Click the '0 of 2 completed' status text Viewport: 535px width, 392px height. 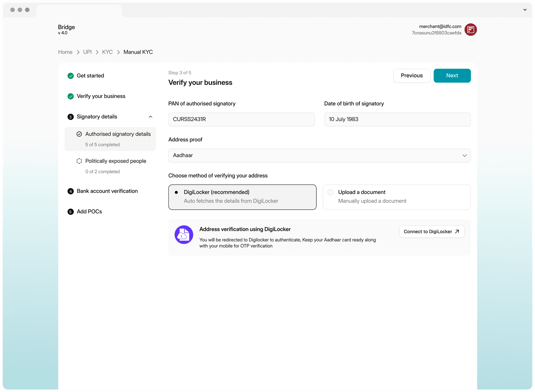coord(102,172)
